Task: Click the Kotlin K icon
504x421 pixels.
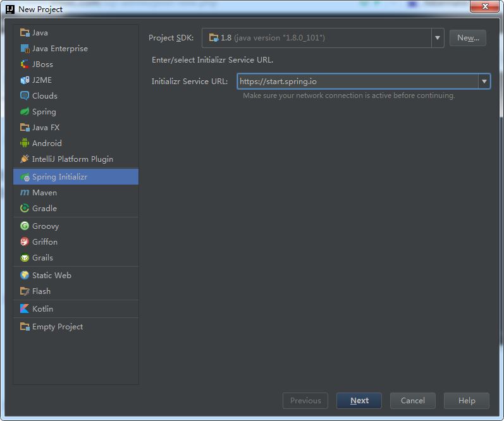Action: coord(25,308)
